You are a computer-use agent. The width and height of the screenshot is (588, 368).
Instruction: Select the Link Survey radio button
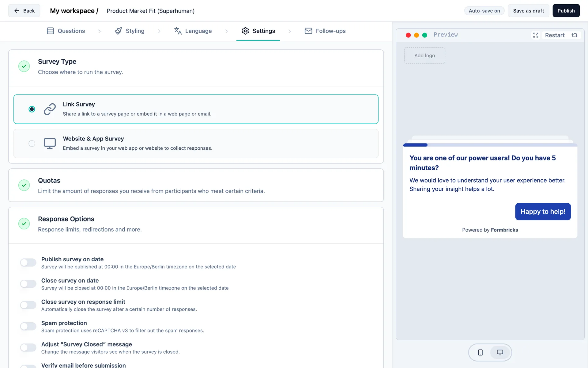tap(32, 109)
